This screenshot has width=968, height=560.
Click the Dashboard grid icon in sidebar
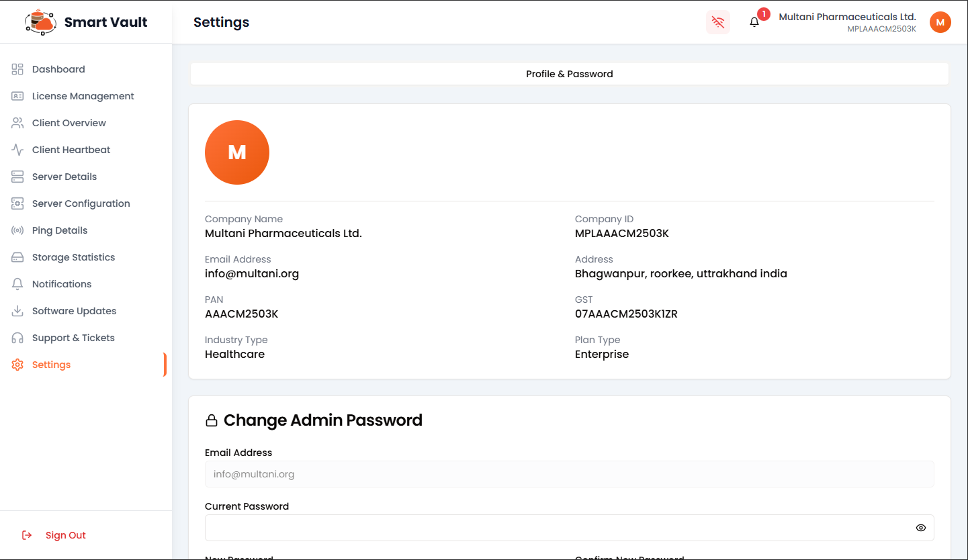17,69
